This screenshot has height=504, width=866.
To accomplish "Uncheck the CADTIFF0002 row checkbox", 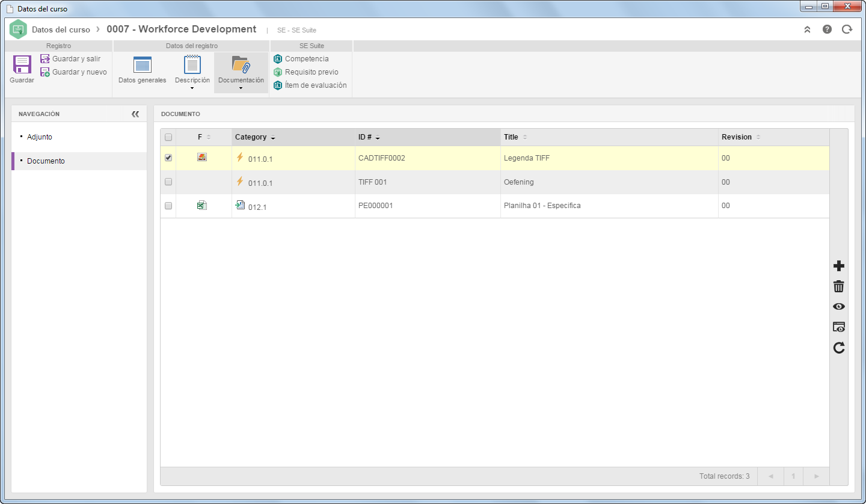I will click(168, 158).
